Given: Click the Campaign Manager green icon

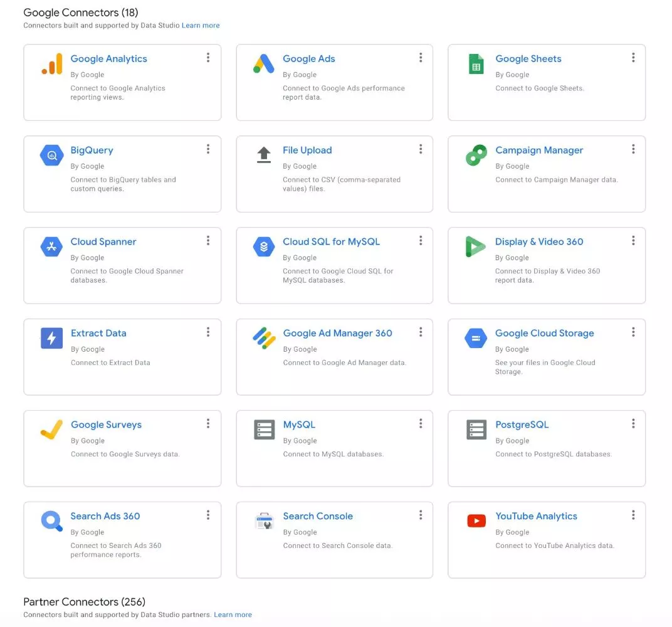Looking at the screenshot, I should click(476, 155).
